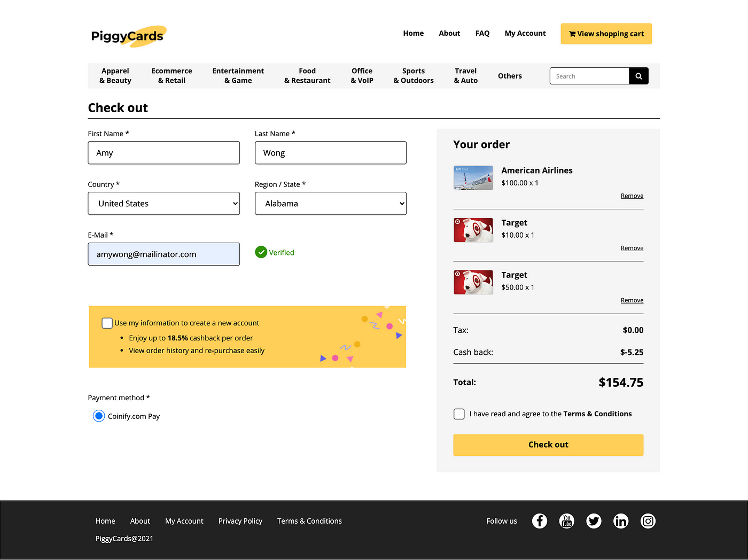Image resolution: width=748 pixels, height=560 pixels.
Task: Open the Instagram icon in footer
Action: click(648, 521)
